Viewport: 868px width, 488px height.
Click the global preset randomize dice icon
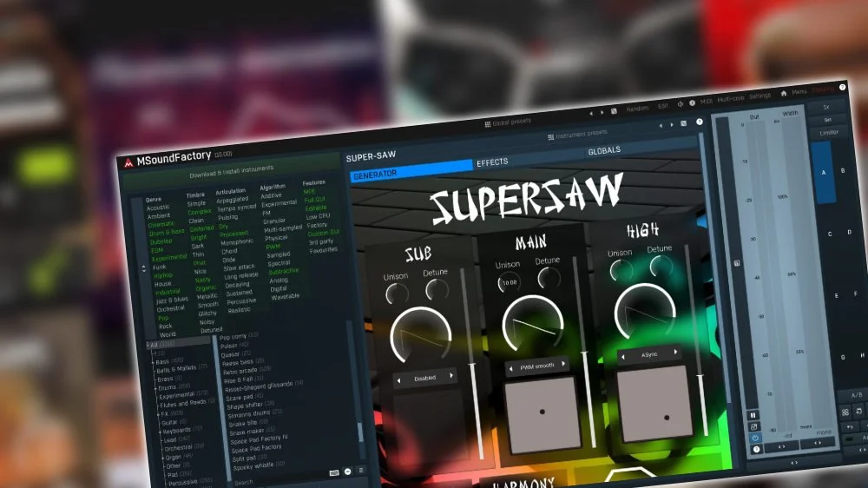click(614, 111)
